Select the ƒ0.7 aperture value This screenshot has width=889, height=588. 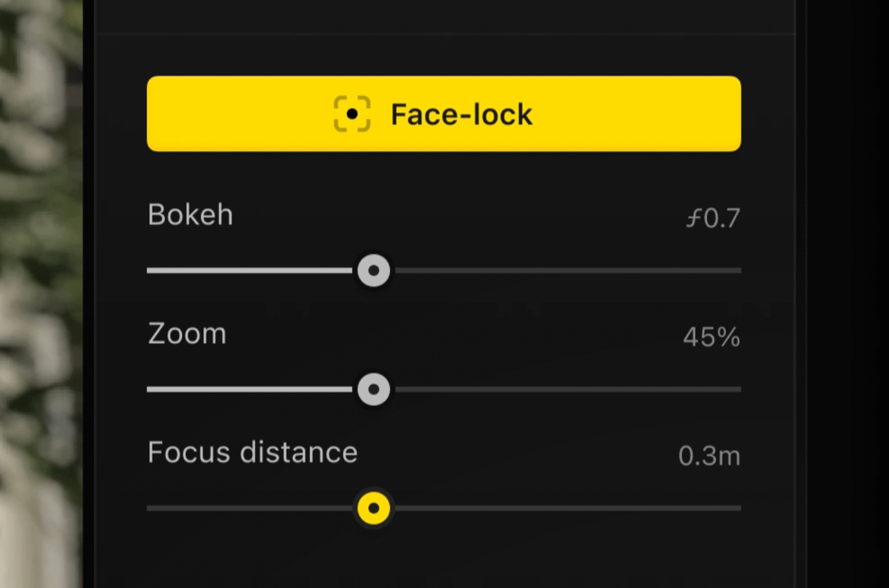(x=713, y=218)
